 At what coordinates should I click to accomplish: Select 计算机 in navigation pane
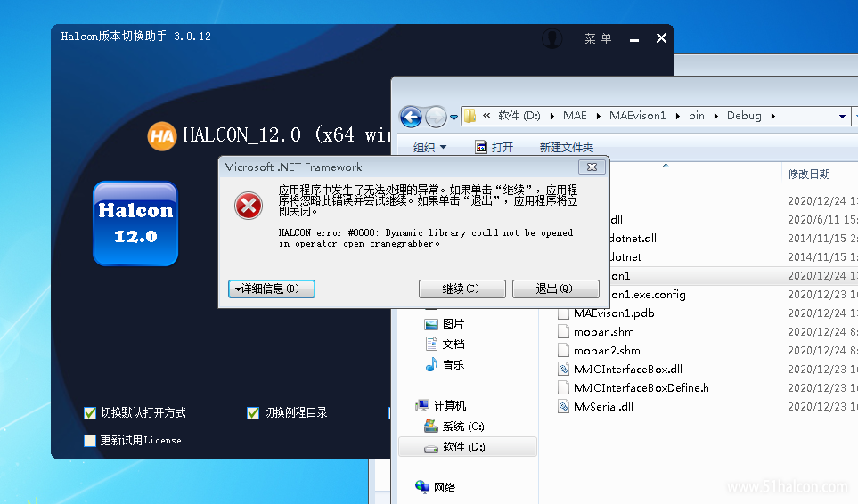[x=440, y=406]
